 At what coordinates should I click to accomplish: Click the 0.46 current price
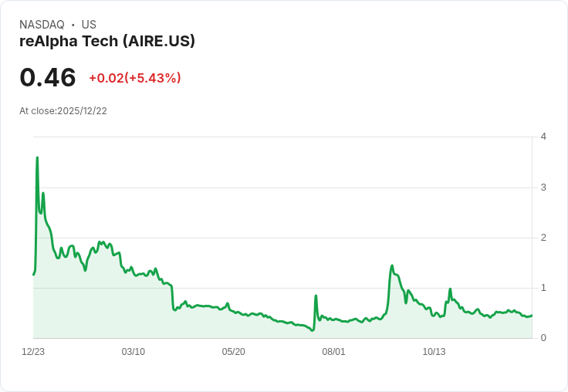click(x=48, y=78)
